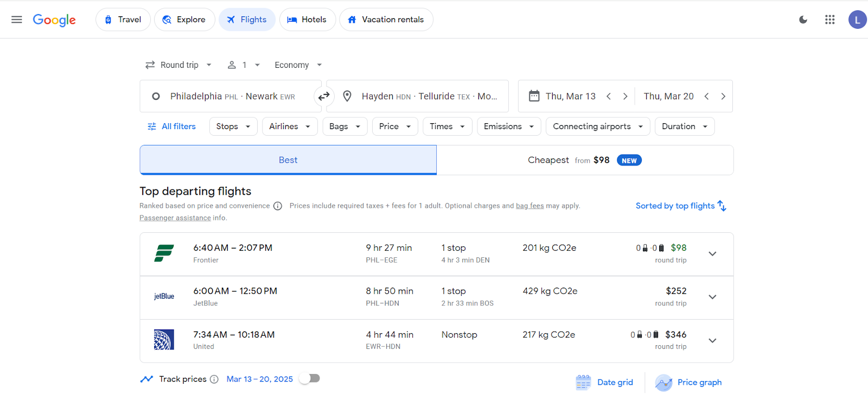Screen dimensions: 868x413
Task: Click the info icon next to ranking text
Action: pyautogui.click(x=278, y=206)
